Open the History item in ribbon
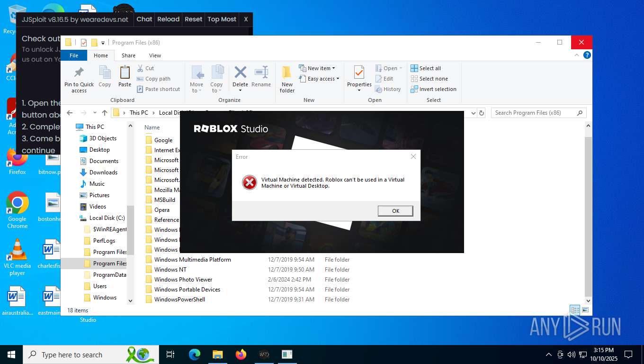This screenshot has width=644, height=364. 388,89
